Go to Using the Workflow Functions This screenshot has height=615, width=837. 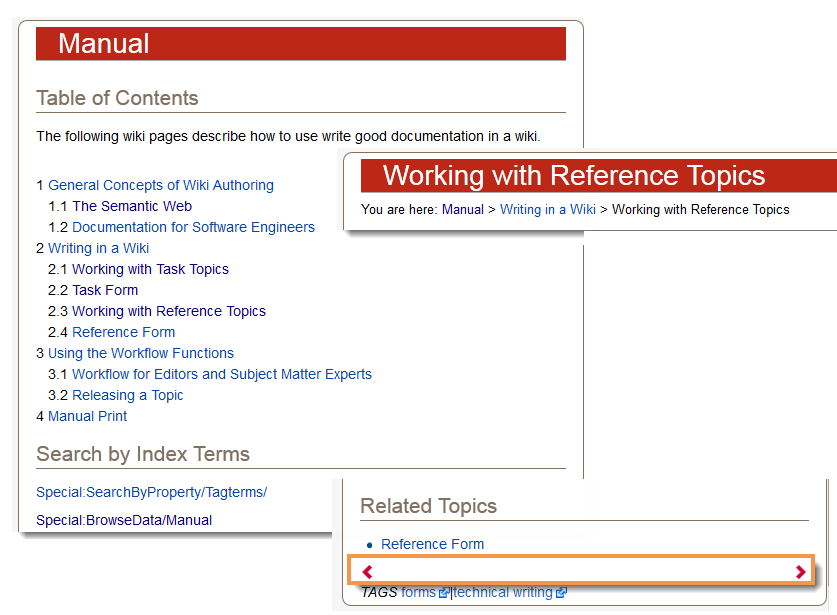pyautogui.click(x=140, y=353)
